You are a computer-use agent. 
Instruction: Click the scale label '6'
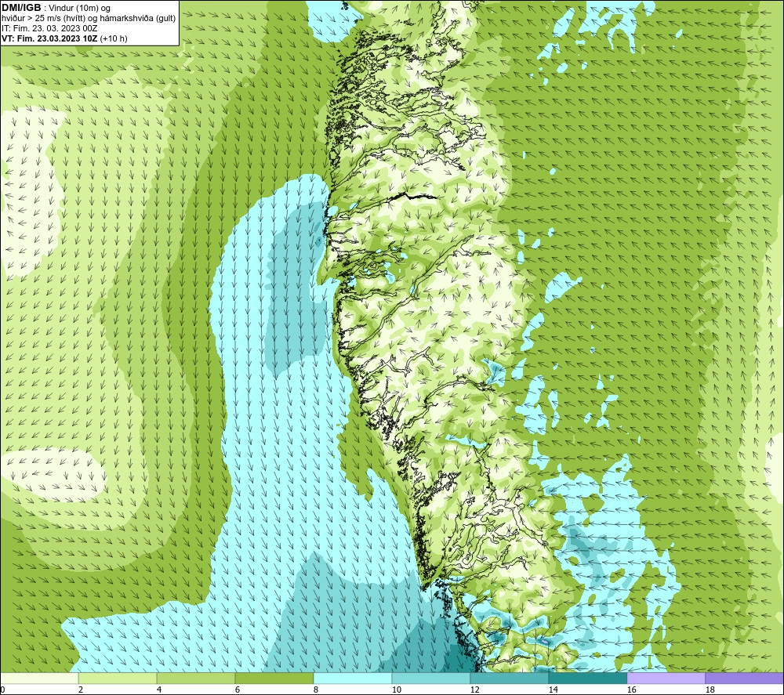click(238, 690)
